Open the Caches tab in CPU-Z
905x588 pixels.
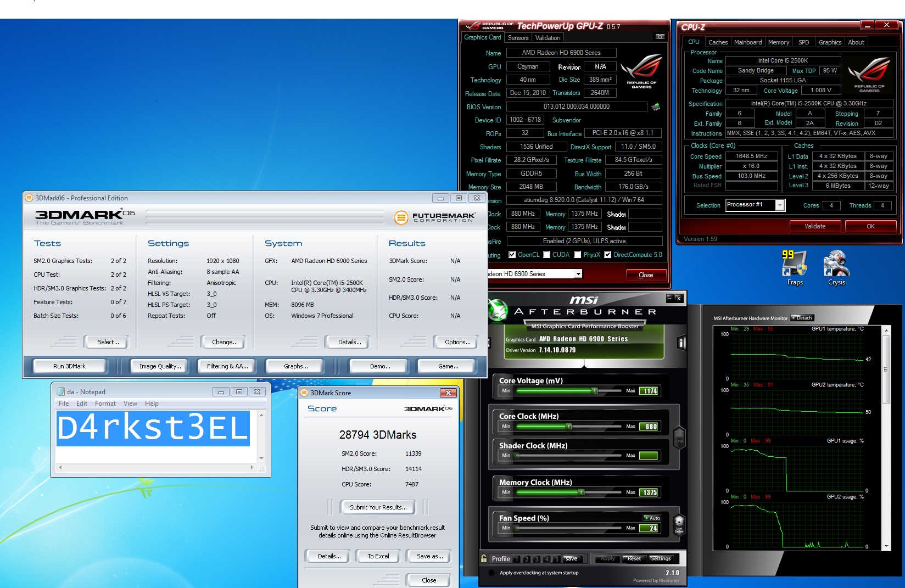tap(718, 42)
